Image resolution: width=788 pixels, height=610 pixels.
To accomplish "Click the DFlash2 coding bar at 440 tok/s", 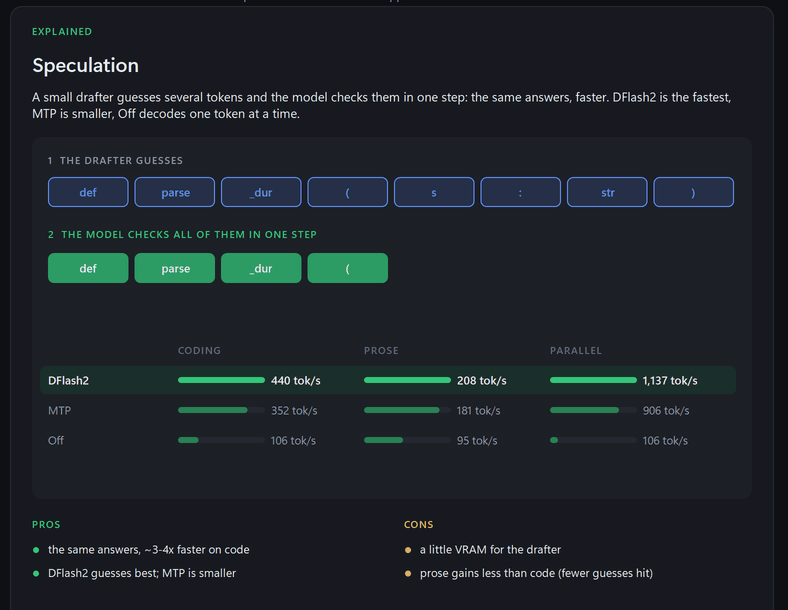I will click(221, 380).
